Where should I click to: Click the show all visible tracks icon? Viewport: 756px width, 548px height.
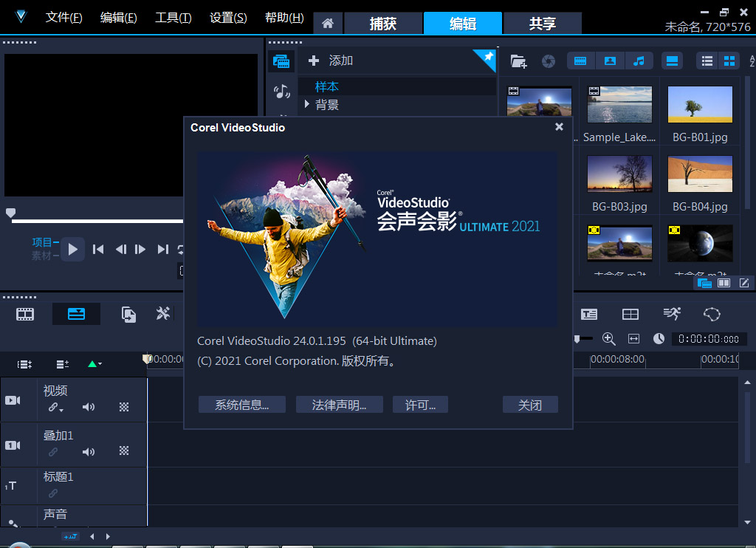click(24, 364)
